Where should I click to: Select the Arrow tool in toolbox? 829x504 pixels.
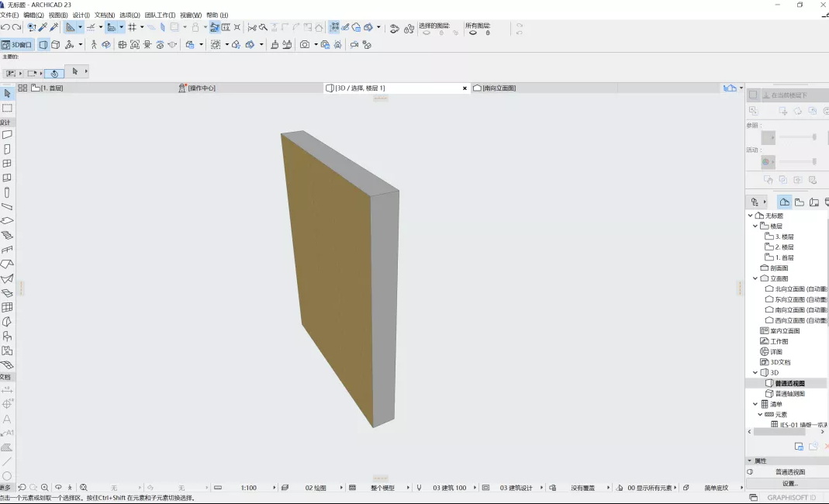click(7, 94)
